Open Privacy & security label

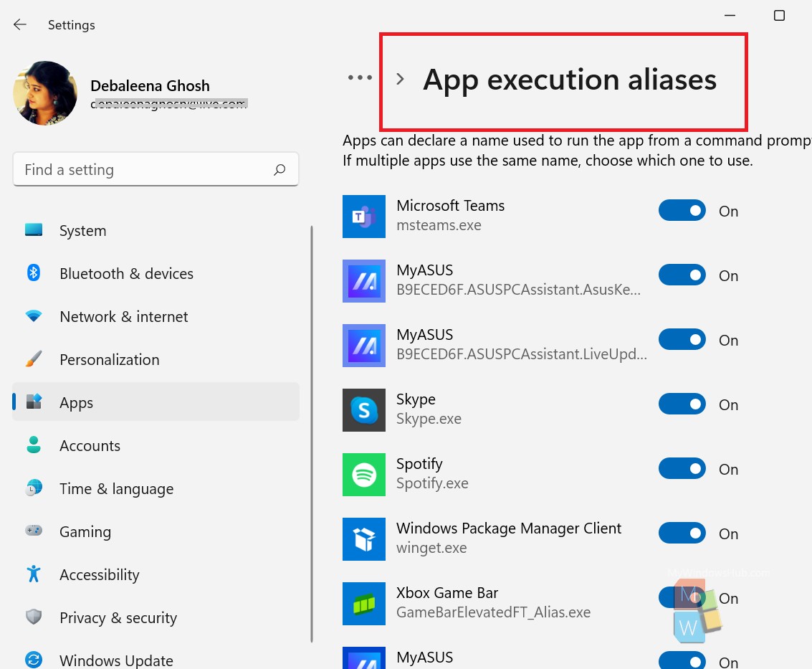118,617
